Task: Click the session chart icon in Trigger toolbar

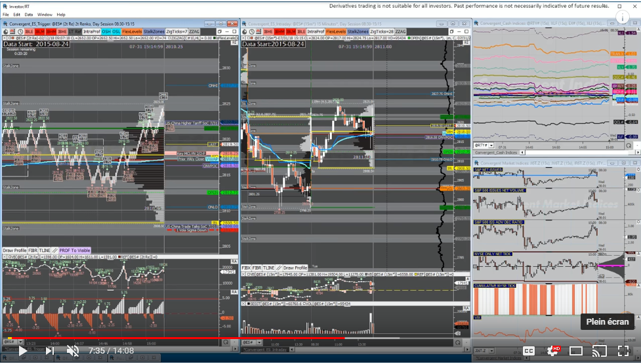Action: [12, 31]
